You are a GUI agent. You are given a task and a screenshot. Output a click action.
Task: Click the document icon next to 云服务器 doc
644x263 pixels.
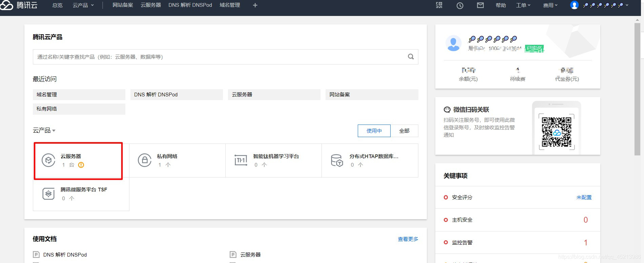[233, 255]
